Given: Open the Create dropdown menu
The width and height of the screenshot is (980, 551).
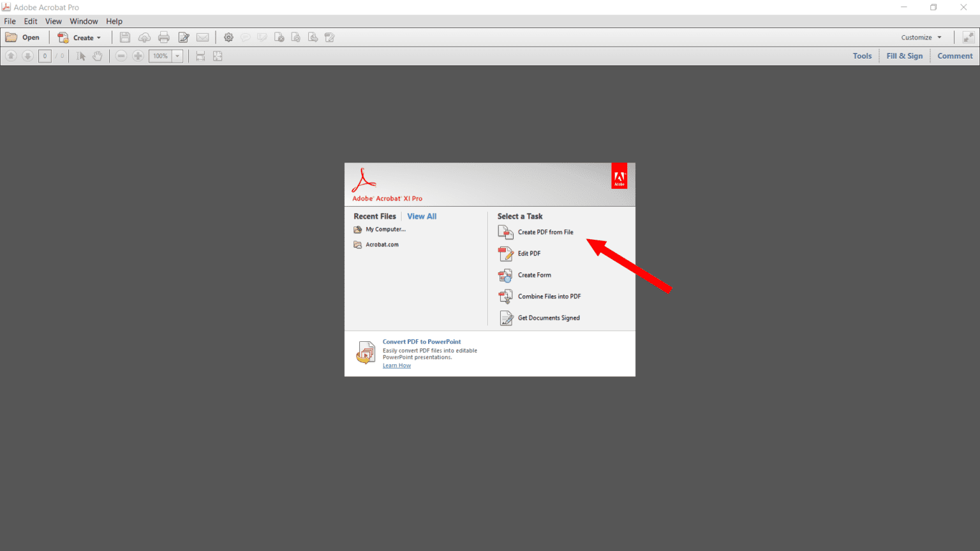Looking at the screenshot, I should [80, 38].
